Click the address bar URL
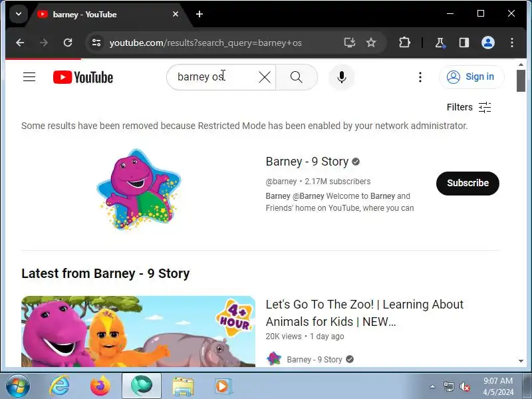 [x=205, y=43]
